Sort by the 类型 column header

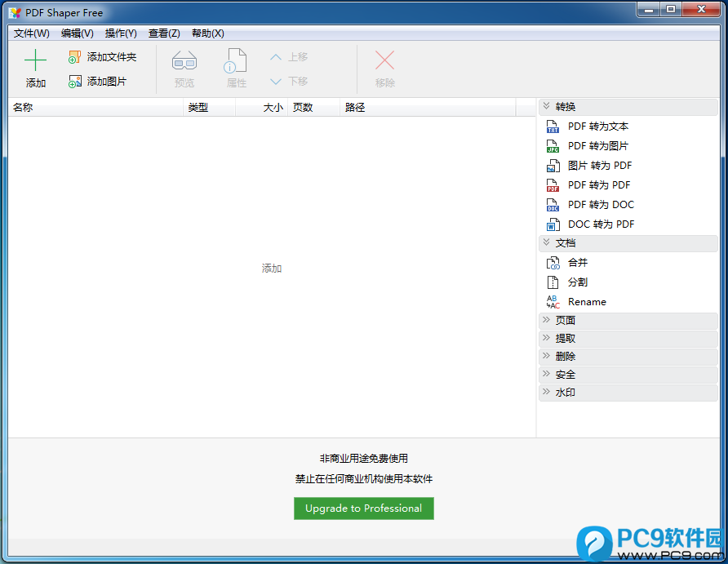tap(210, 107)
